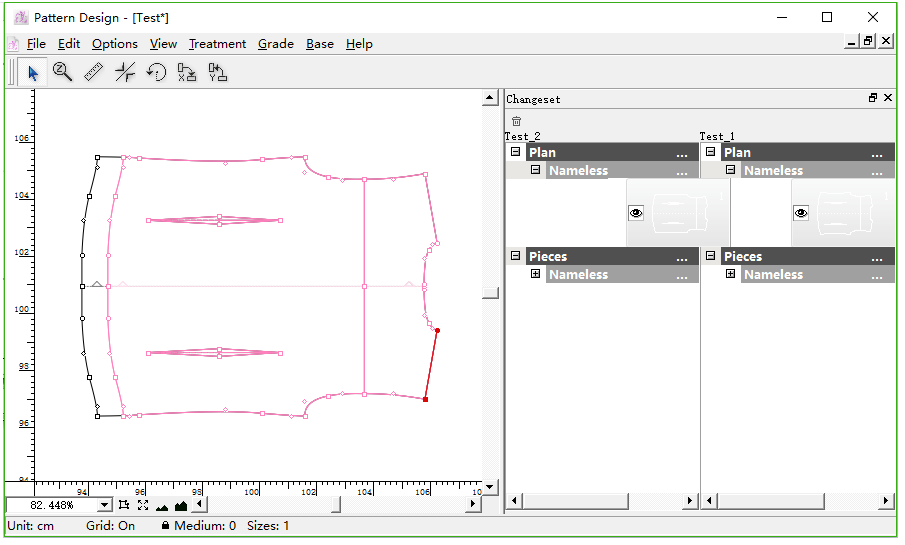Expand Nameless under Test_2 Pieces
This screenshot has height=545, width=905.
tap(536, 274)
